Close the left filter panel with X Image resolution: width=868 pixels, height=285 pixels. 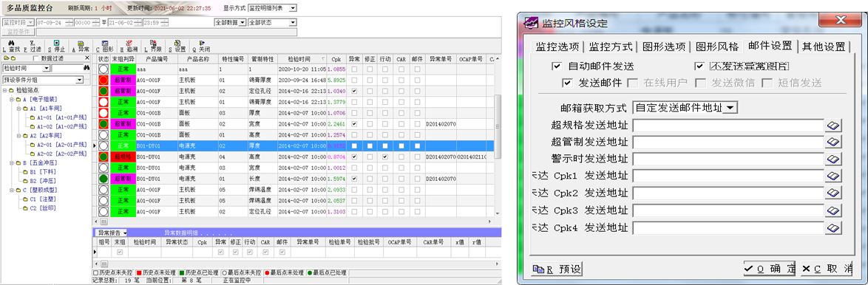coord(87,58)
